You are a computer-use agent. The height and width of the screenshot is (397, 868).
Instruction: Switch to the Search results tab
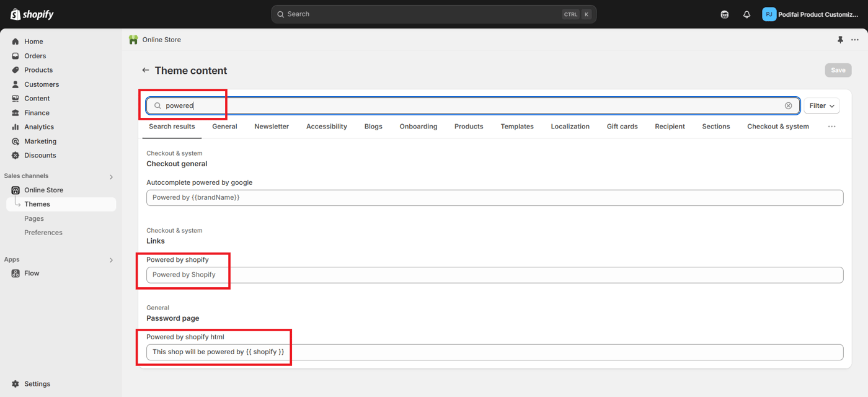tap(172, 127)
